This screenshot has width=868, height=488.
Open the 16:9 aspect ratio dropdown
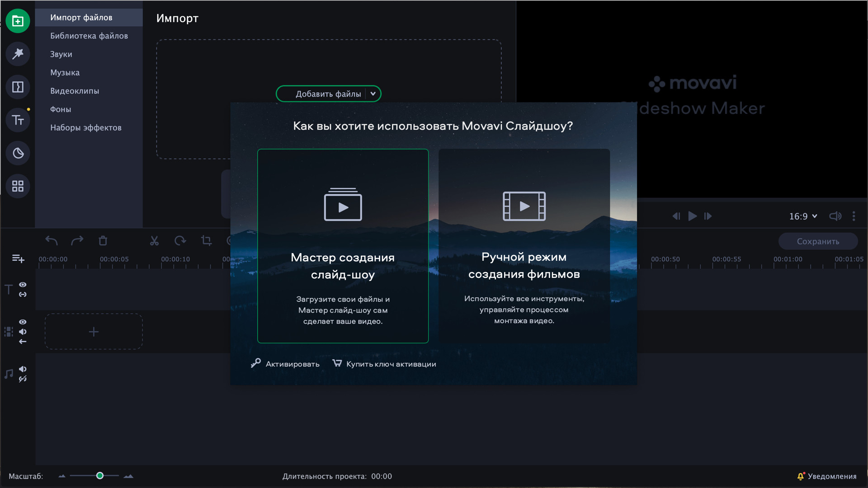pos(803,216)
